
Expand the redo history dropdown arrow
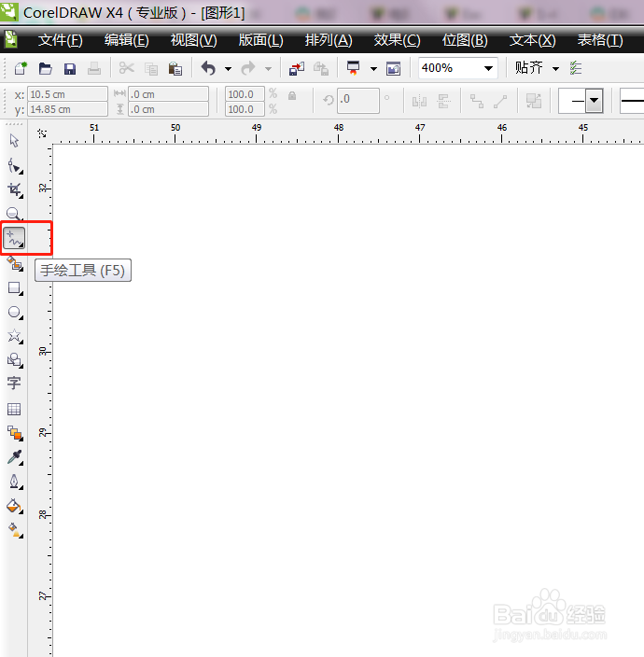[268, 69]
